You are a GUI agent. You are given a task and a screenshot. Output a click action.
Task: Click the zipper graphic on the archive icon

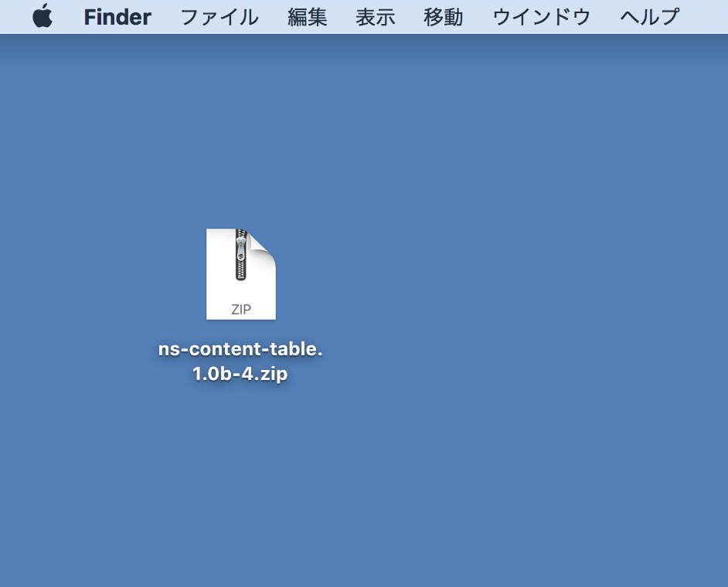coord(241,255)
